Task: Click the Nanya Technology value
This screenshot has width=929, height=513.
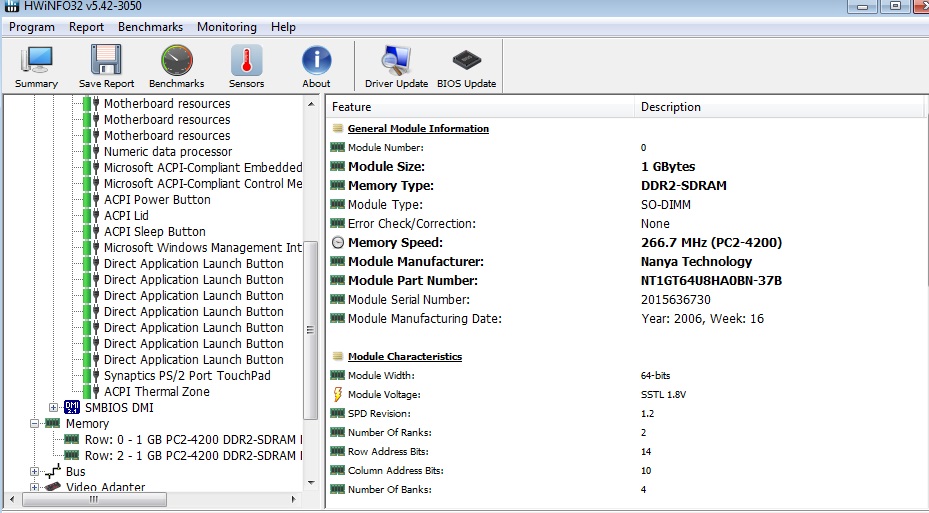Action: 696,261
